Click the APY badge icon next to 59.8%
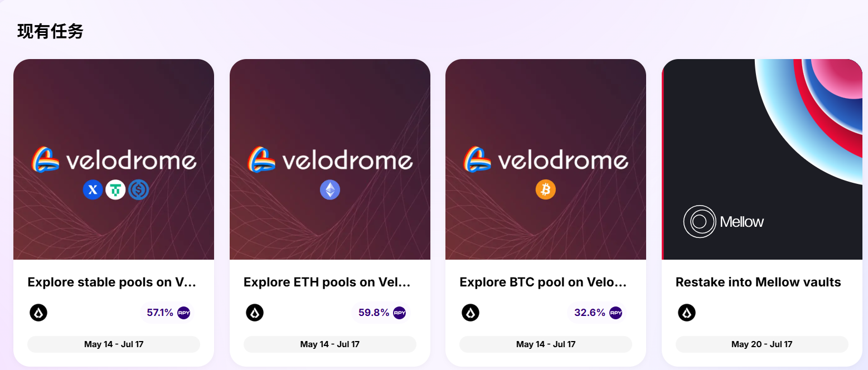The height and width of the screenshot is (370, 868). coord(400,313)
